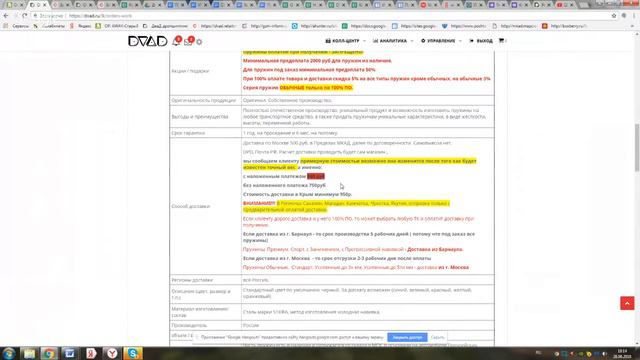Click the 'без наложенного платежа 750руб' line
The height and width of the screenshot is (360, 640).
click(284, 185)
